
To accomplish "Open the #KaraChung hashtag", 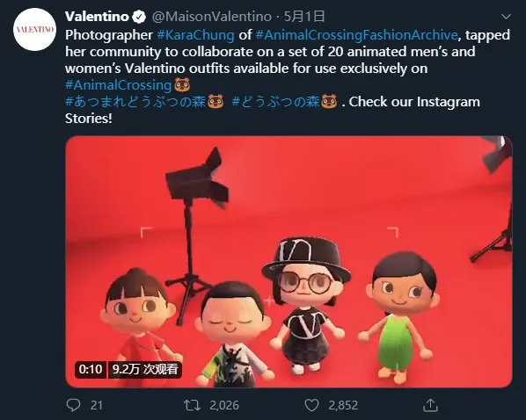I will (x=195, y=35).
